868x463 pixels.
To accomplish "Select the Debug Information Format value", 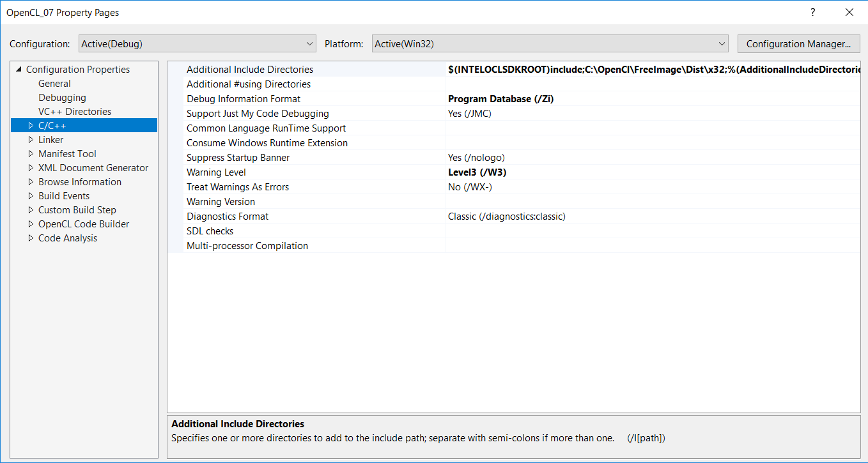I will 653,99.
